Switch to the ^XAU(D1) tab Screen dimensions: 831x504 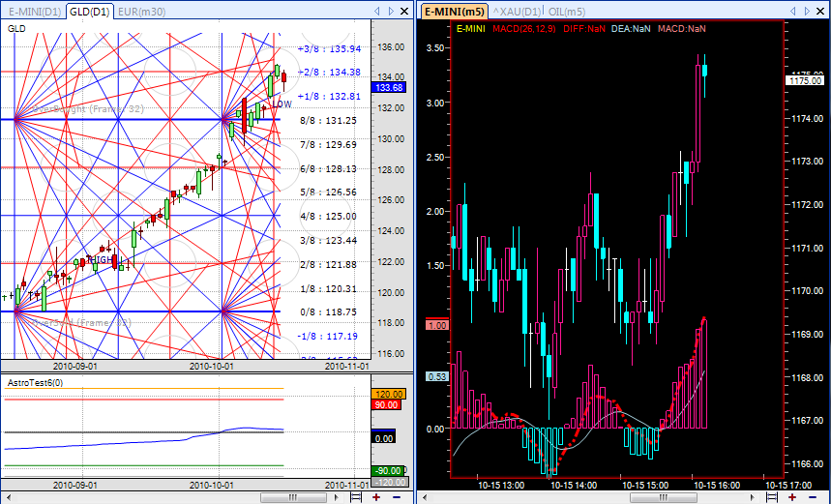tap(517, 12)
